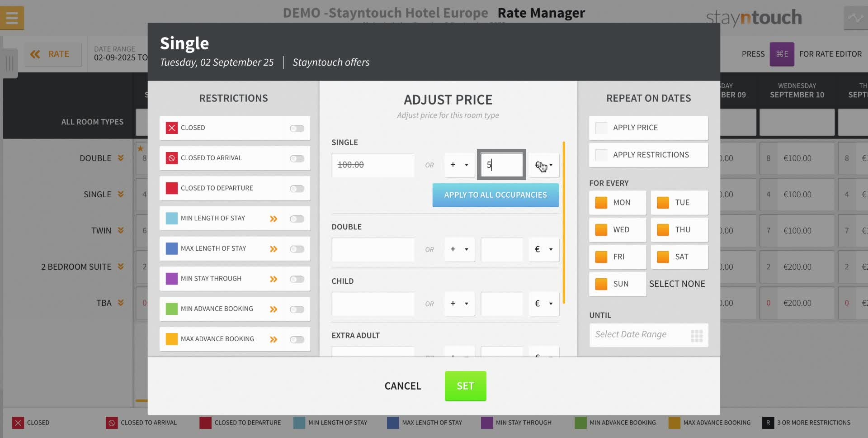
Task: Toggle the Closed to Departure switch
Action: coord(297,189)
